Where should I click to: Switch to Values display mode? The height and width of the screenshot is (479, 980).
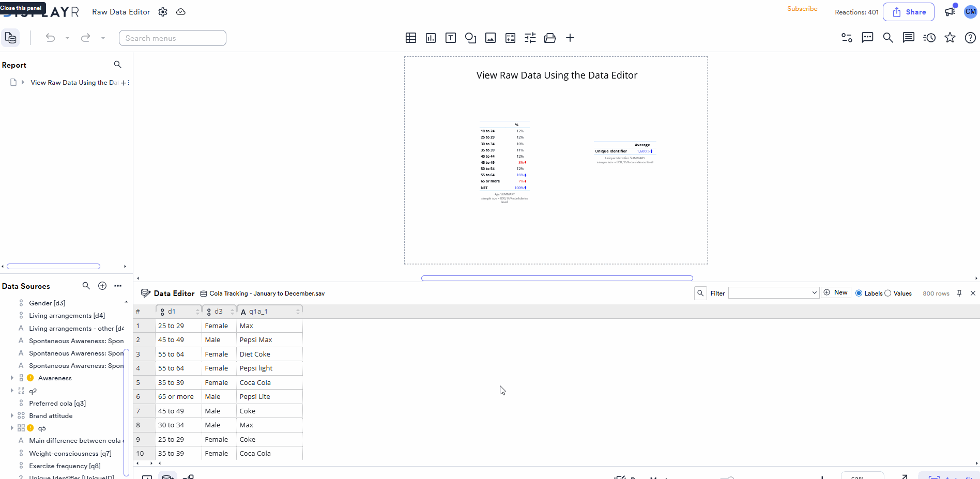pyautogui.click(x=889, y=293)
